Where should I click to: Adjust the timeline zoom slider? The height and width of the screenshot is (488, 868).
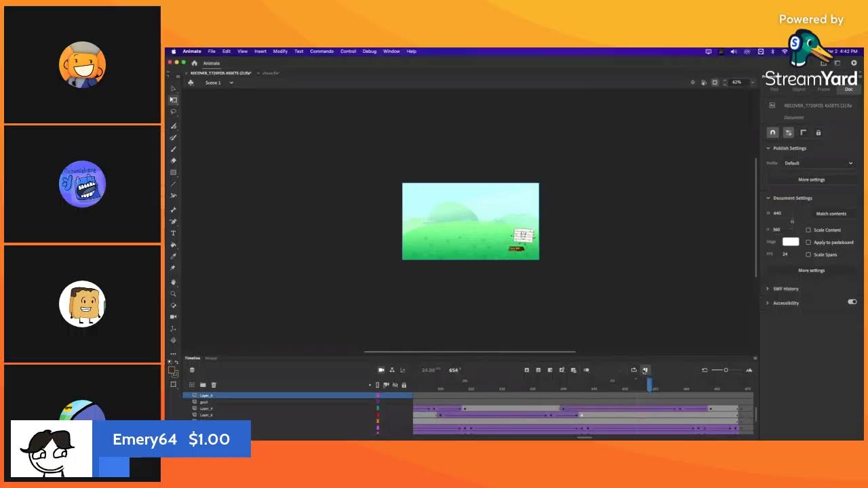726,370
